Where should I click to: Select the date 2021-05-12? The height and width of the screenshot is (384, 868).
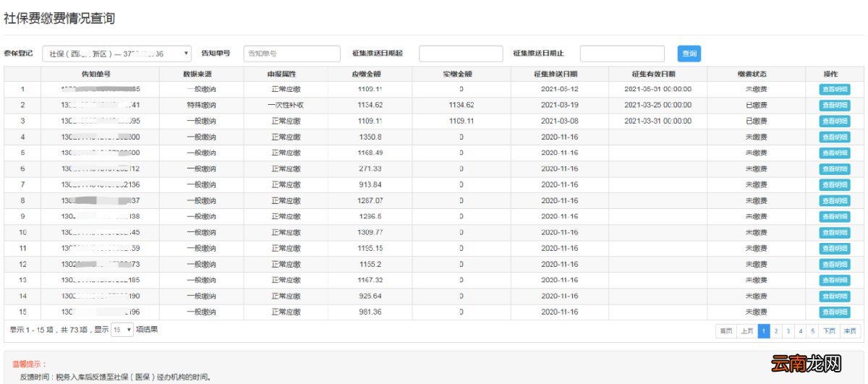[559, 90]
